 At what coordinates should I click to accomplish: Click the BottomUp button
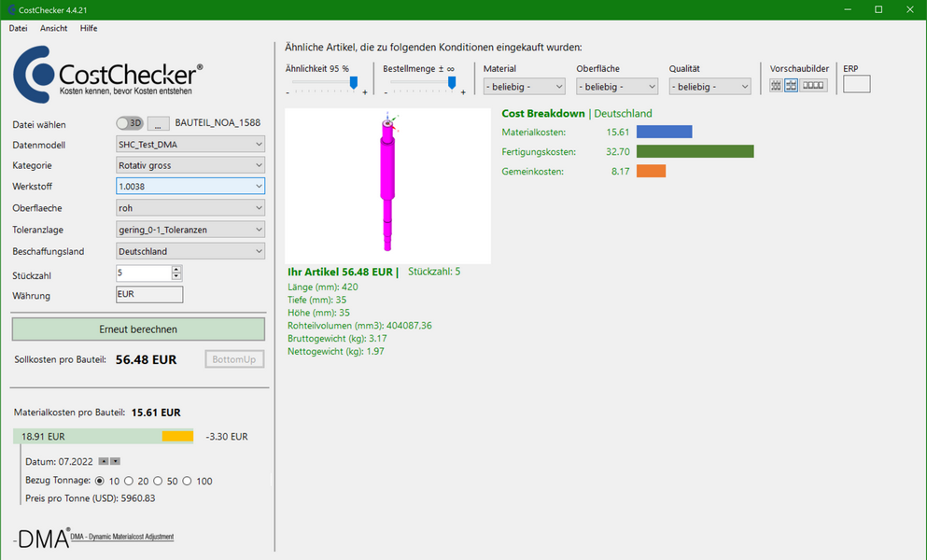(234, 359)
